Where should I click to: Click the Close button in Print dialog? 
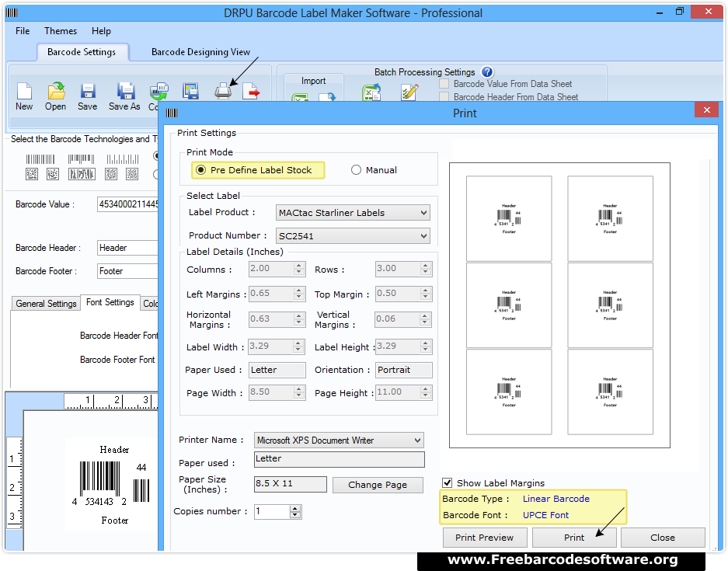point(663,538)
